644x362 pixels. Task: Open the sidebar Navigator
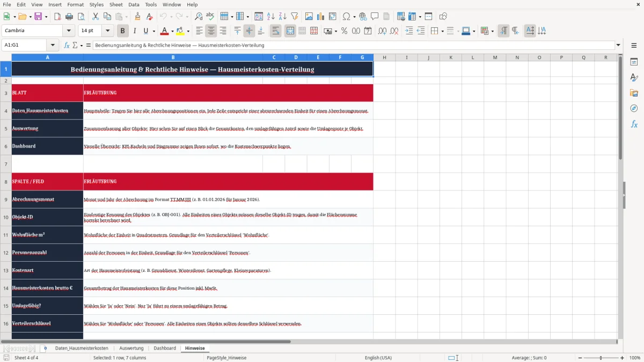tap(634, 108)
